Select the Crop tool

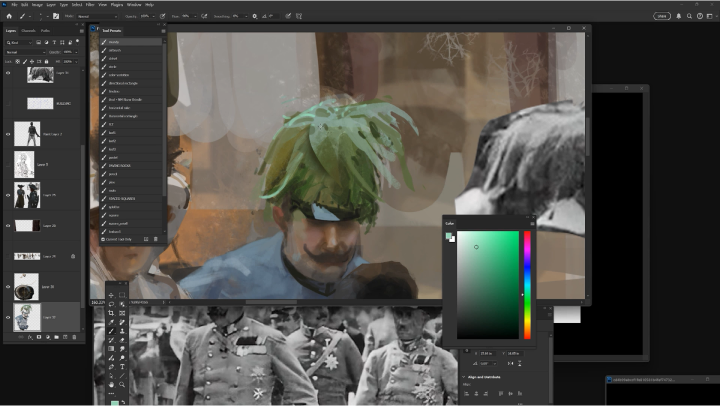(x=111, y=313)
